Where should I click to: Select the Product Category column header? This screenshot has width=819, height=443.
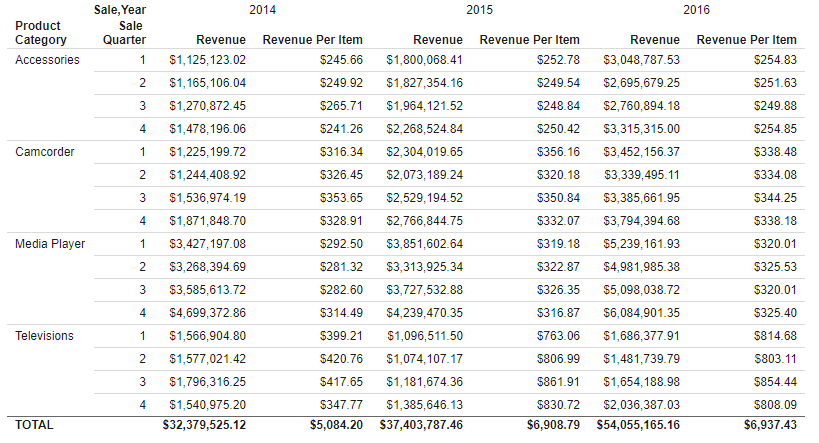coord(41,33)
